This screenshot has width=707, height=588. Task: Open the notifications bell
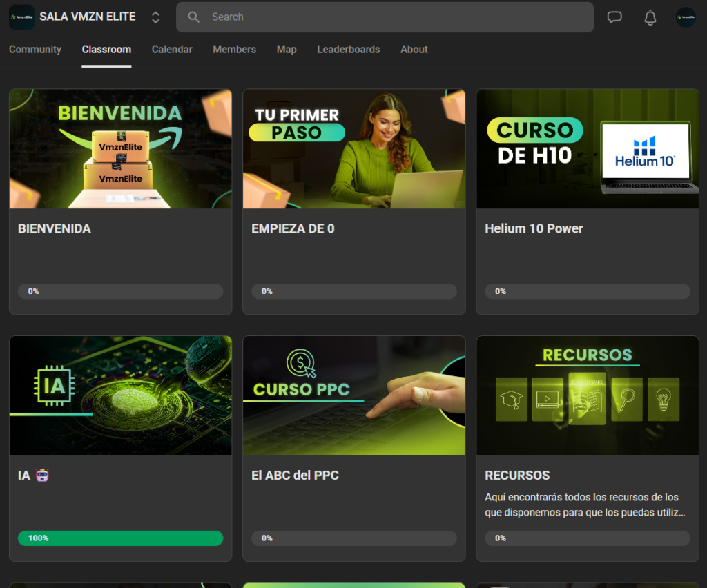pyautogui.click(x=650, y=17)
